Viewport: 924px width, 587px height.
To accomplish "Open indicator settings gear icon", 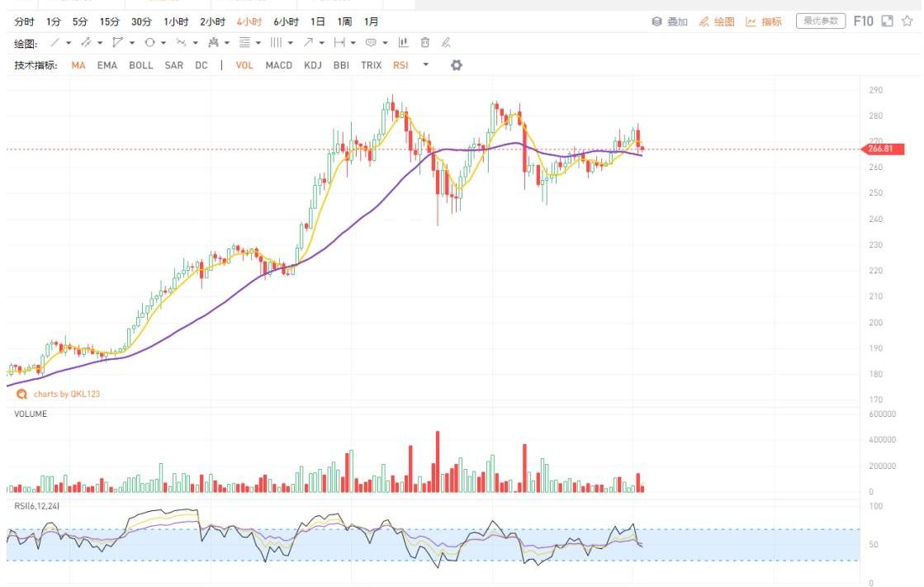I will (456, 65).
